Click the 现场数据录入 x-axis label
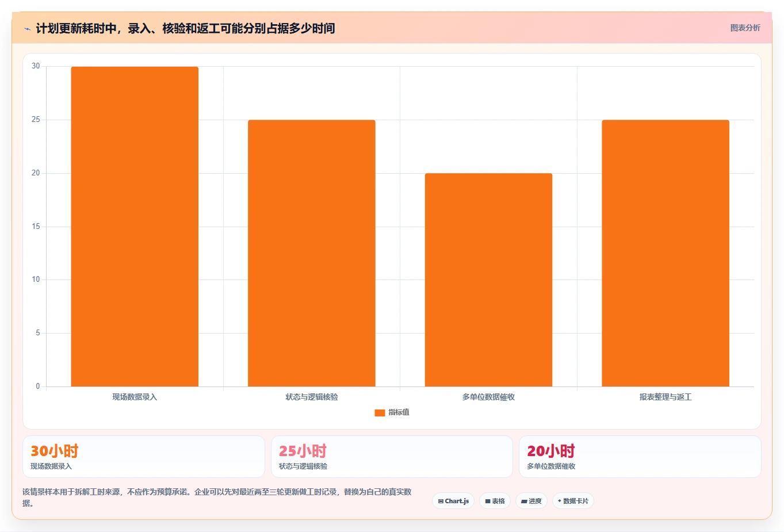The width and height of the screenshot is (784, 532). (x=135, y=397)
